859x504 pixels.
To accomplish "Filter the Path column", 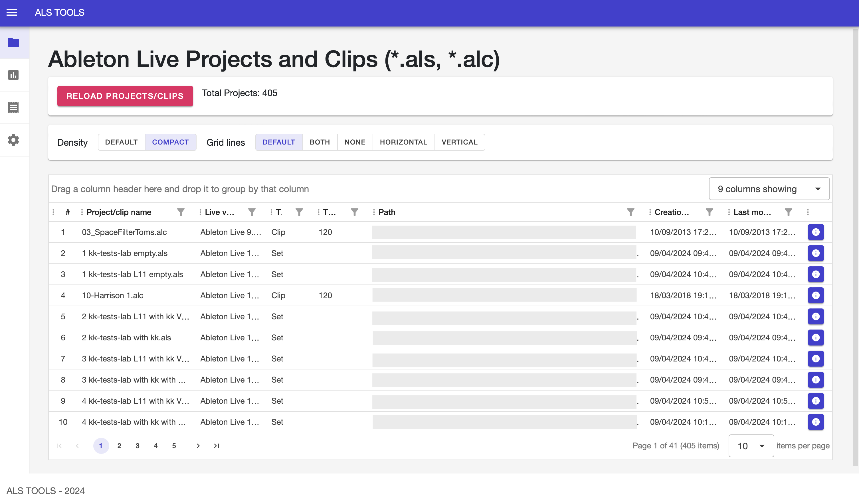I will 630,212.
